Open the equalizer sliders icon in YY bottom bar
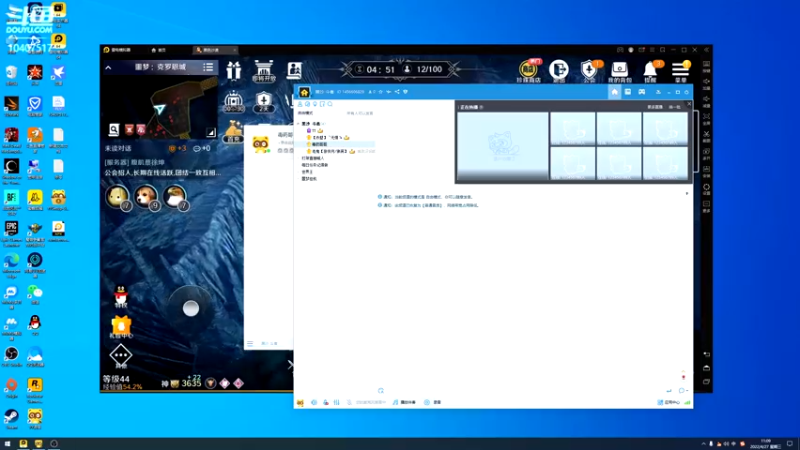Image resolution: width=800 pixels, height=450 pixels. pyautogui.click(x=337, y=403)
